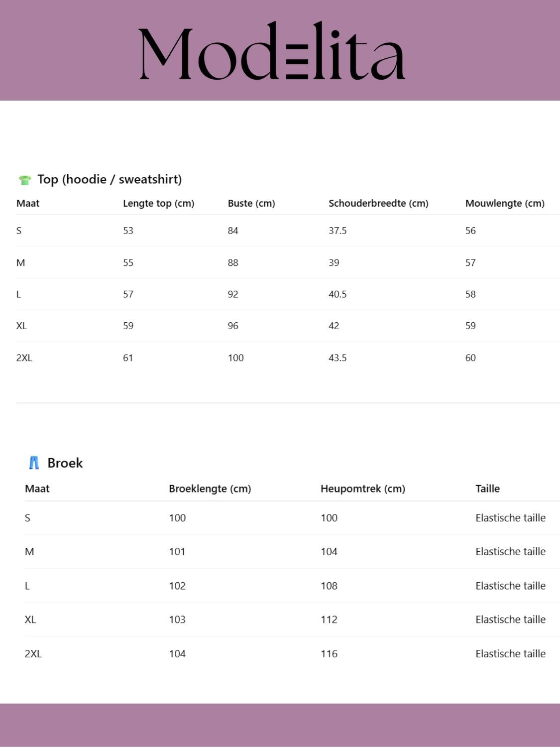
Task: Click the Broeklengte value 102
Action: pos(177,586)
